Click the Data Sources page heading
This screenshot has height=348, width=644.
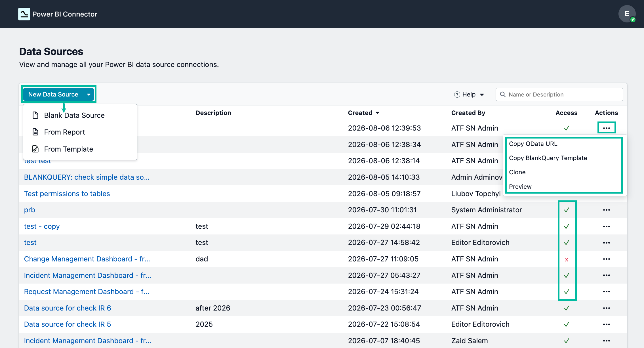tap(51, 51)
